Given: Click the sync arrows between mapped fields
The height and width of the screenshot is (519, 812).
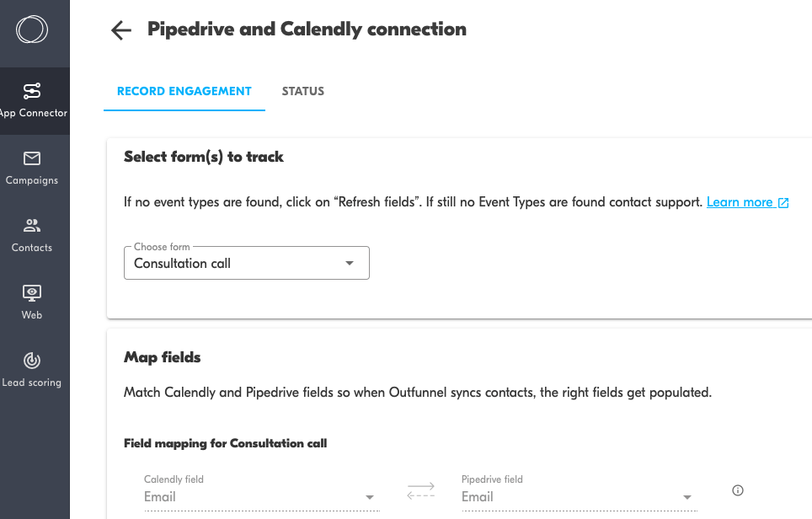Looking at the screenshot, I should click(x=420, y=490).
